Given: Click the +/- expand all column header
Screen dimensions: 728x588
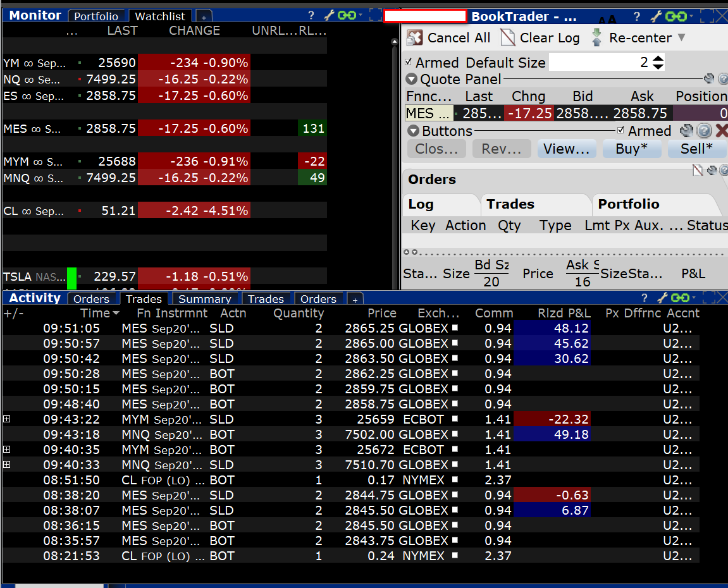Looking at the screenshot, I should pyautogui.click(x=13, y=313).
